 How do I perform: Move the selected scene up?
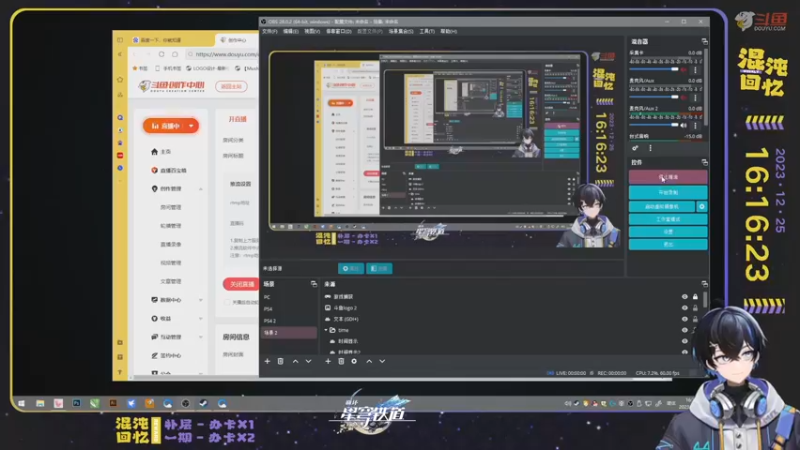[x=295, y=361]
